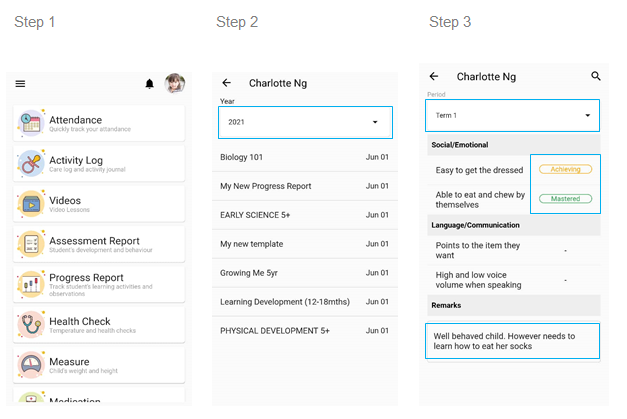
Task: Go back from the Step 3 report detail
Action: 434,76
